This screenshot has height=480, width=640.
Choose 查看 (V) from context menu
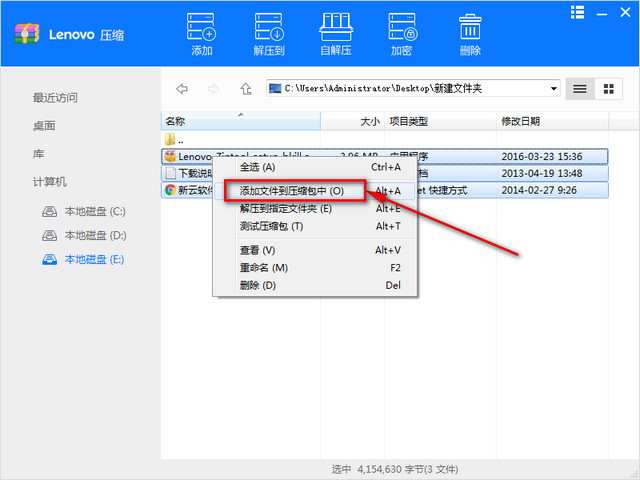pyautogui.click(x=314, y=250)
